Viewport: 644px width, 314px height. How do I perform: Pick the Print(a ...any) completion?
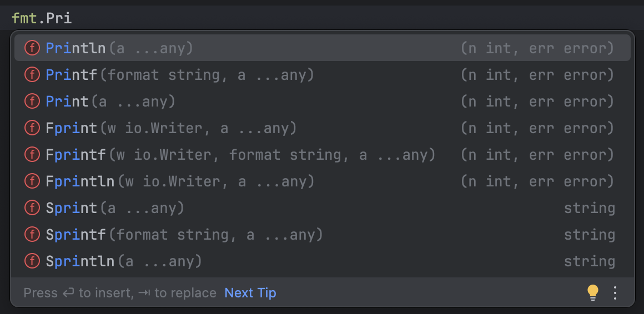pyautogui.click(x=323, y=102)
